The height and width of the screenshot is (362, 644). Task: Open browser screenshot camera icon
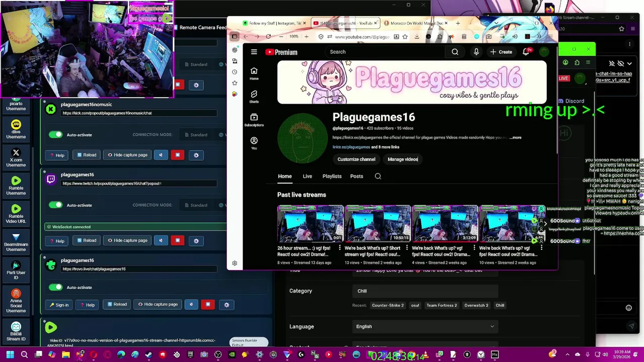(489, 37)
